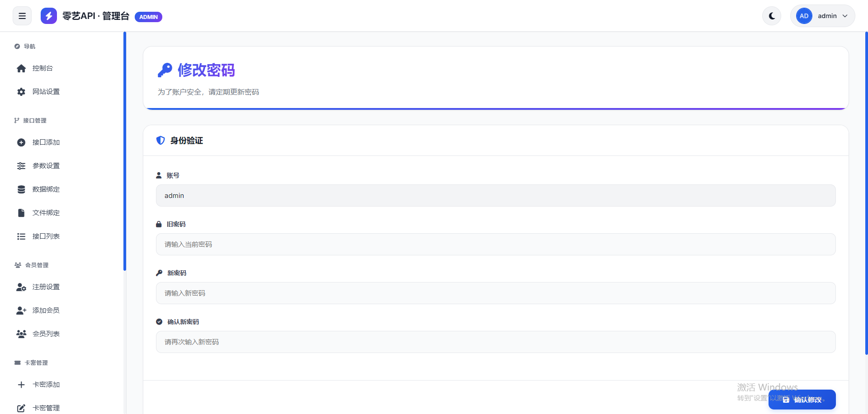The width and height of the screenshot is (868, 414).
Task: Focus the 新密码 input field
Action: click(495, 293)
